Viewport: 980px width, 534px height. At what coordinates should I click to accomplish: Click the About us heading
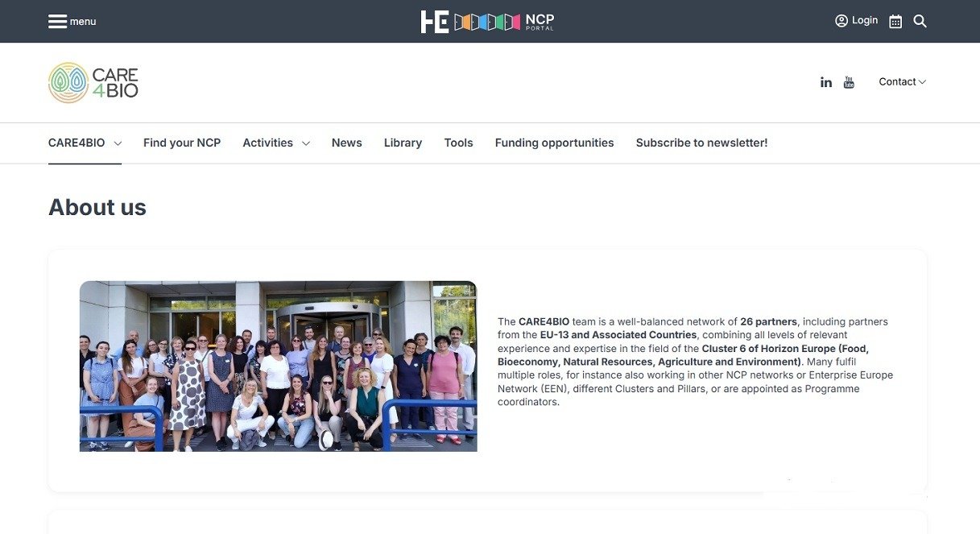pos(97,208)
